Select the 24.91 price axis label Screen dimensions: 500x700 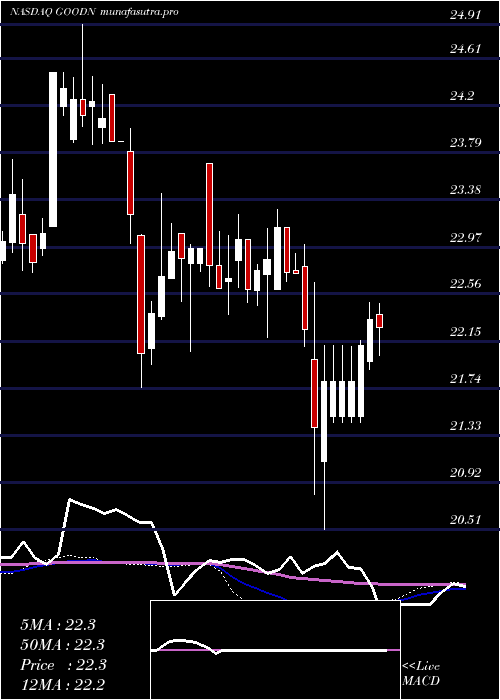click(465, 15)
